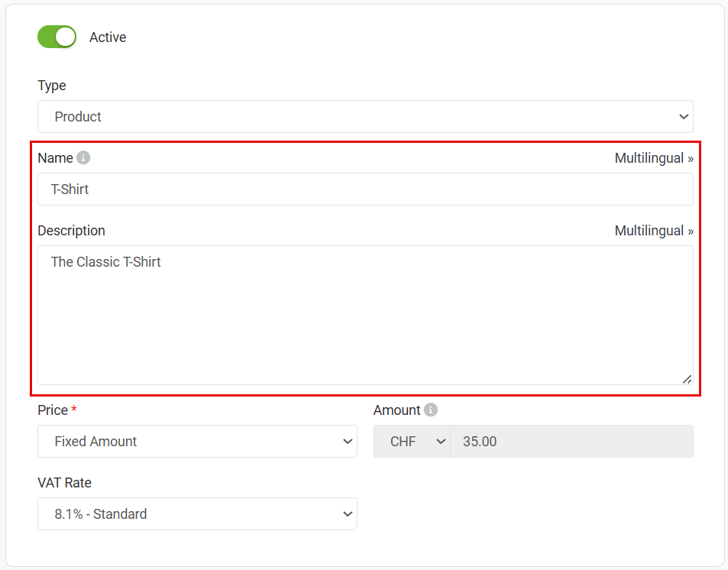This screenshot has width=728, height=570.
Task: Open the Type dropdown showing Product
Action: (x=365, y=117)
